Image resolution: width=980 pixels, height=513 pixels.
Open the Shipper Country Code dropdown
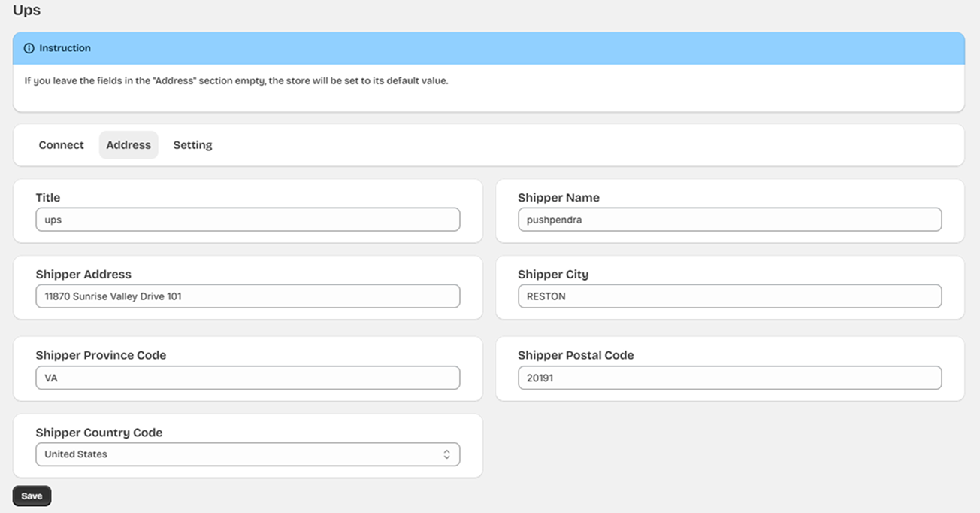coord(247,454)
